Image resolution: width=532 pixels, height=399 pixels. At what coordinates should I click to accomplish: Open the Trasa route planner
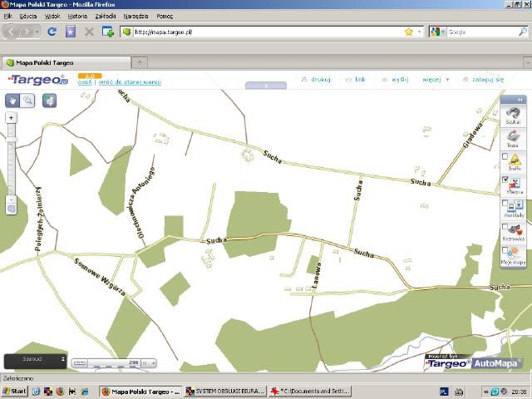pos(513,137)
